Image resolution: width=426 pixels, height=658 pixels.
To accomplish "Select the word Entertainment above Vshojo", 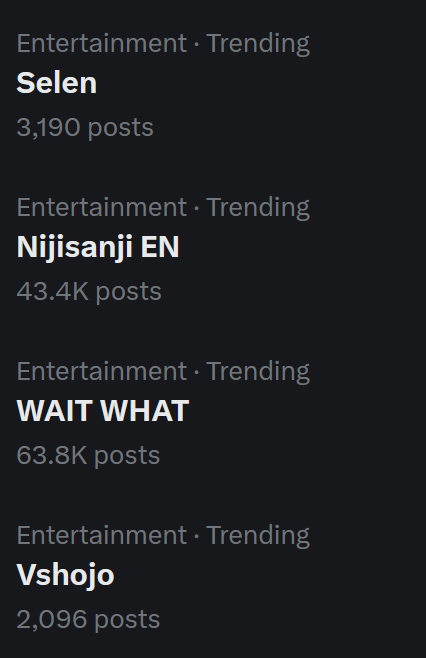I will coord(102,535).
